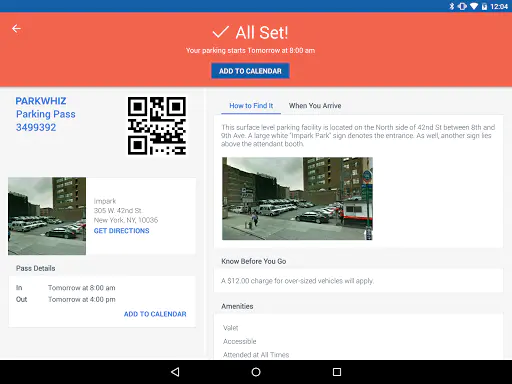Click GET DIRECTIONS link
512x384 pixels.
click(x=121, y=231)
